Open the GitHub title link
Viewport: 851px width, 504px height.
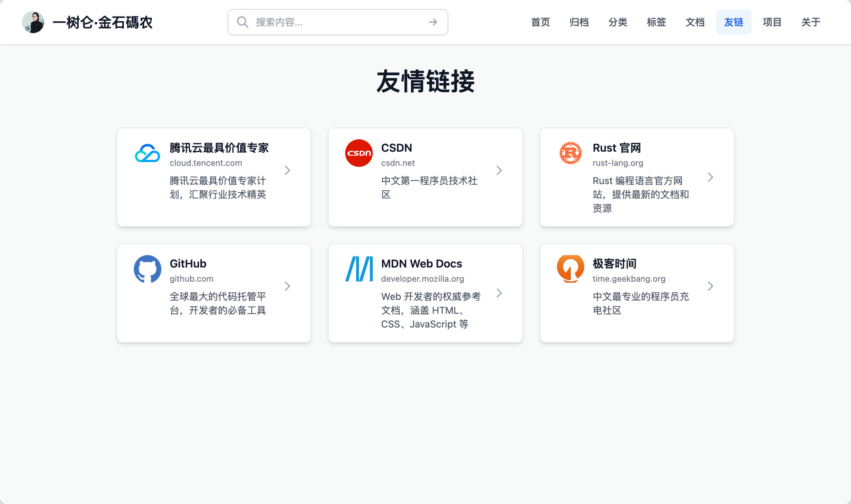(x=188, y=264)
